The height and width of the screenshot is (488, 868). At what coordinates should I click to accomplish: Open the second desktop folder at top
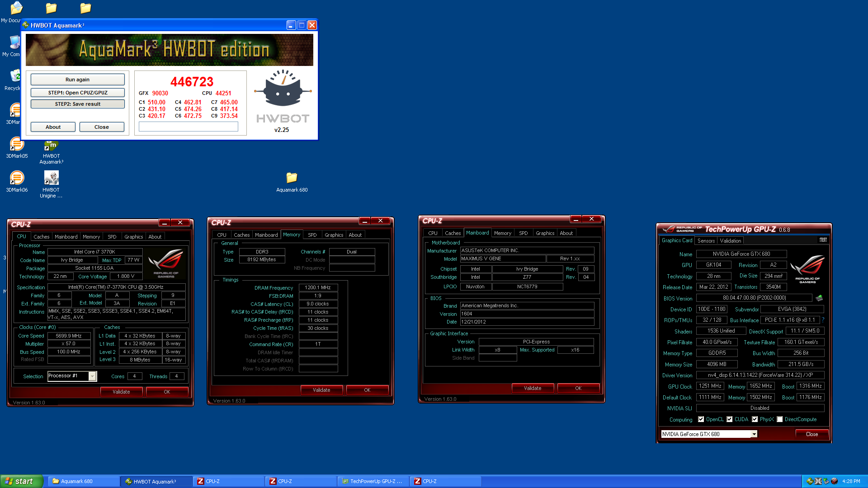[51, 8]
